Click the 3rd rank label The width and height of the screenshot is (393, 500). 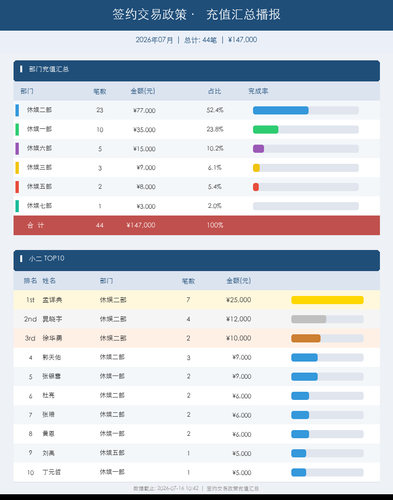(30, 338)
